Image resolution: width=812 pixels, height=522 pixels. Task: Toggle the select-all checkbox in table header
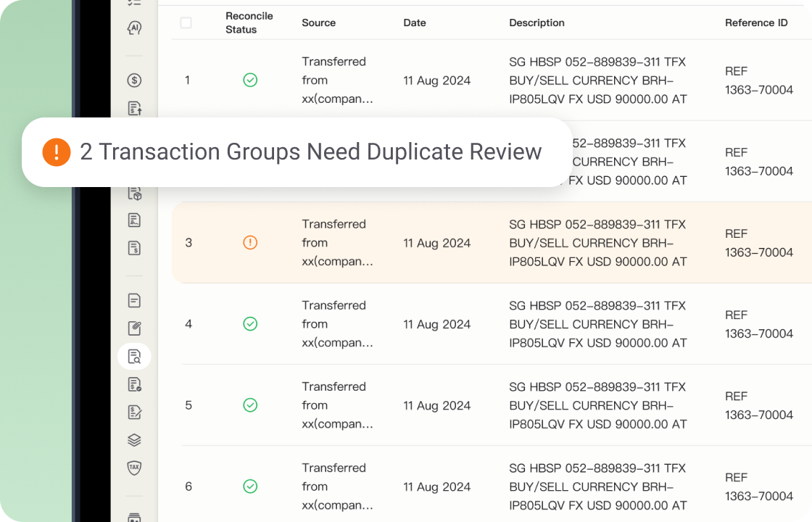pos(186,22)
